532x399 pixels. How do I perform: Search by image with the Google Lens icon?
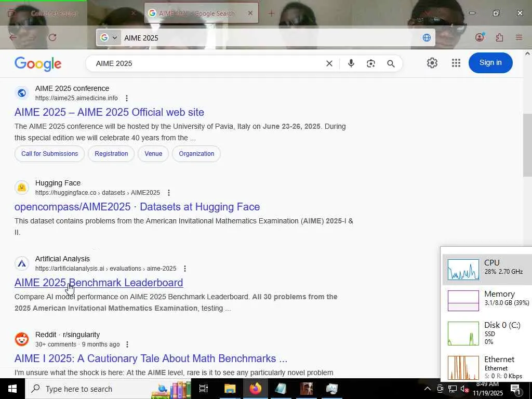[x=371, y=63]
